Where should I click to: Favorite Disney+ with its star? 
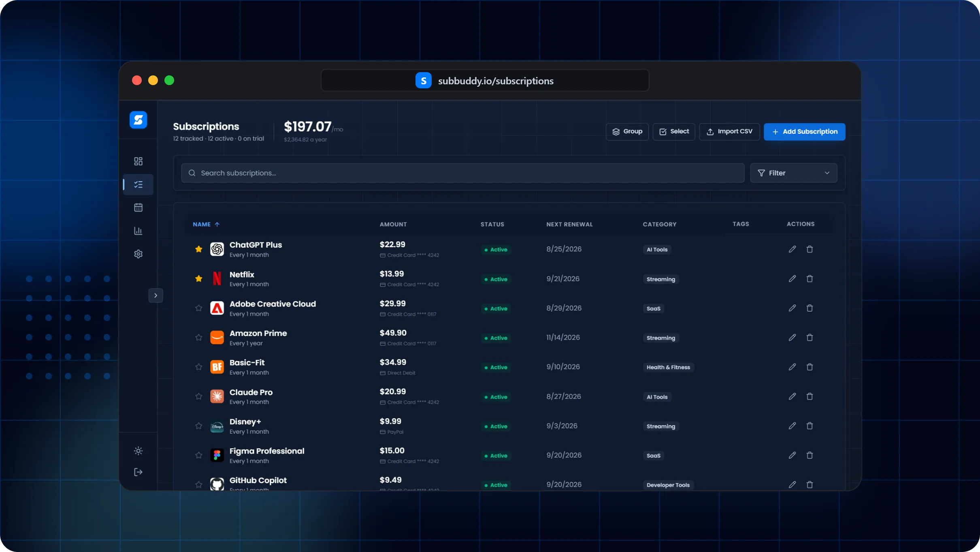[198, 426]
